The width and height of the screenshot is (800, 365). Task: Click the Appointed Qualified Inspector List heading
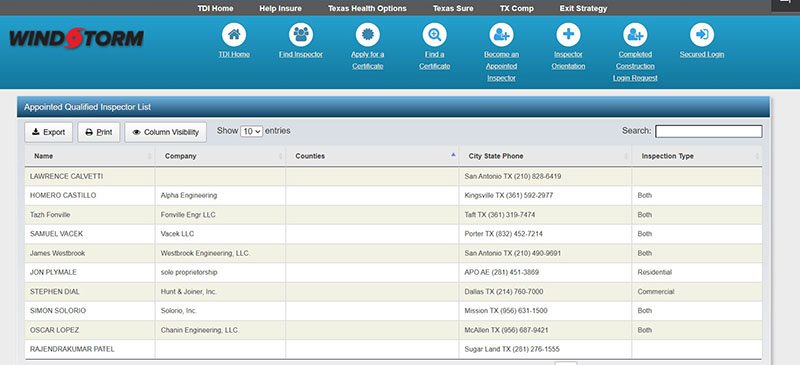pyautogui.click(x=87, y=107)
